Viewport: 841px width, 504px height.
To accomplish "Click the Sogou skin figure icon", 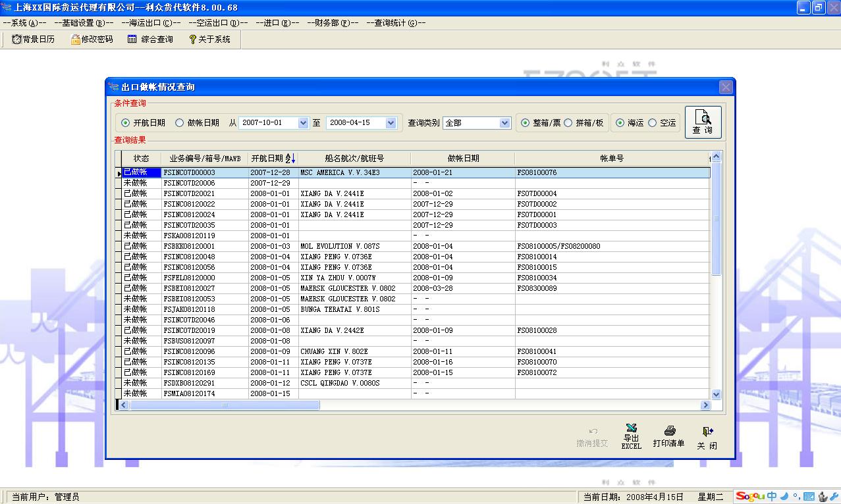I will (822, 496).
